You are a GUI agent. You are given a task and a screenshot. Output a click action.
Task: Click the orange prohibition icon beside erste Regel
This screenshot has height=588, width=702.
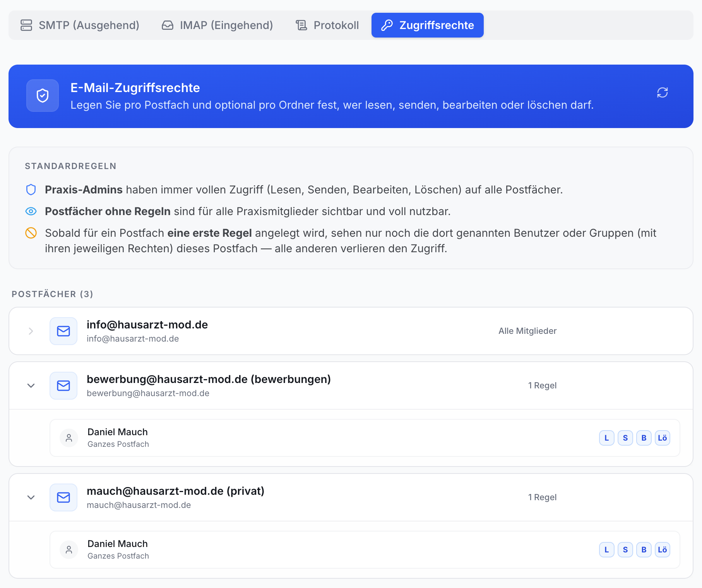(31, 233)
